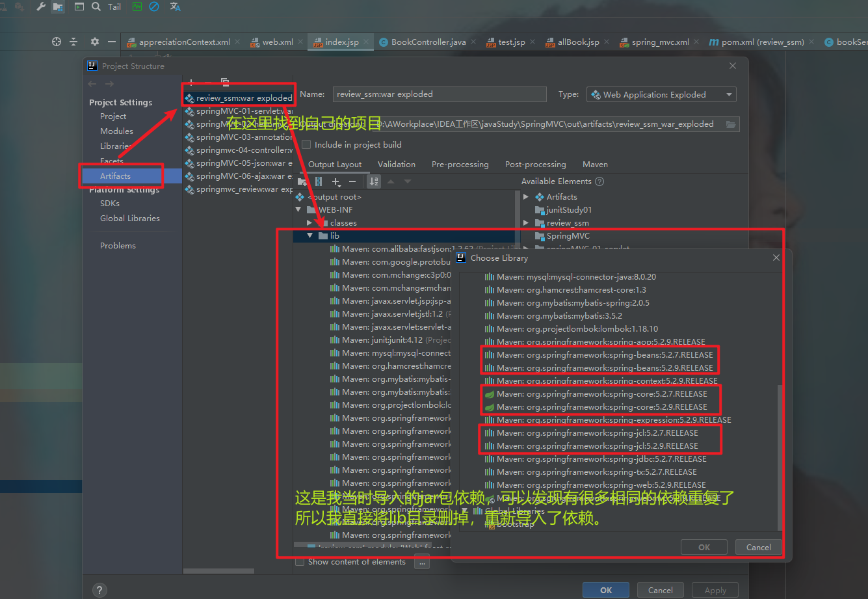The width and height of the screenshot is (868, 599).
Task: Click the Search Everywhere magnifier icon
Action: 96,7
